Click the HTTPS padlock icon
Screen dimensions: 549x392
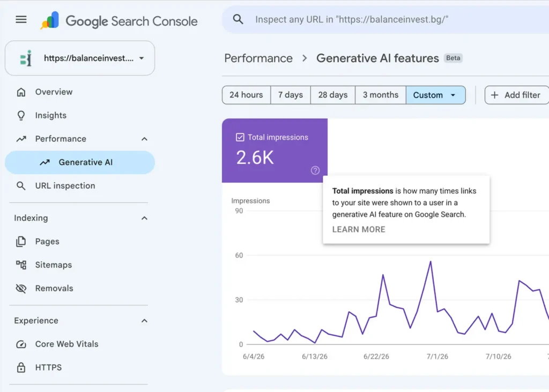pyautogui.click(x=21, y=367)
